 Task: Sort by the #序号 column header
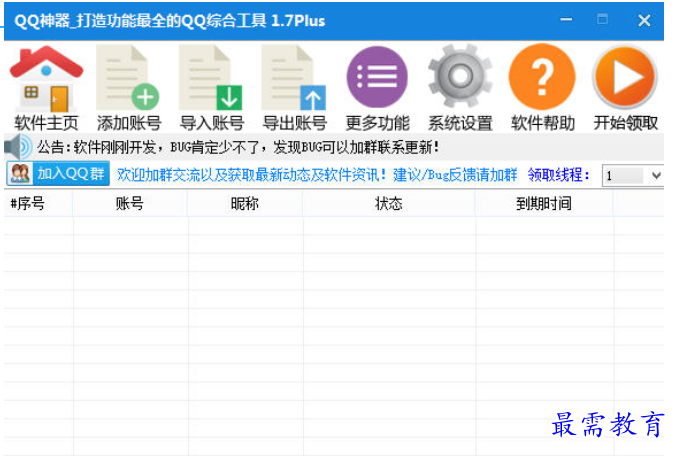tap(38, 203)
